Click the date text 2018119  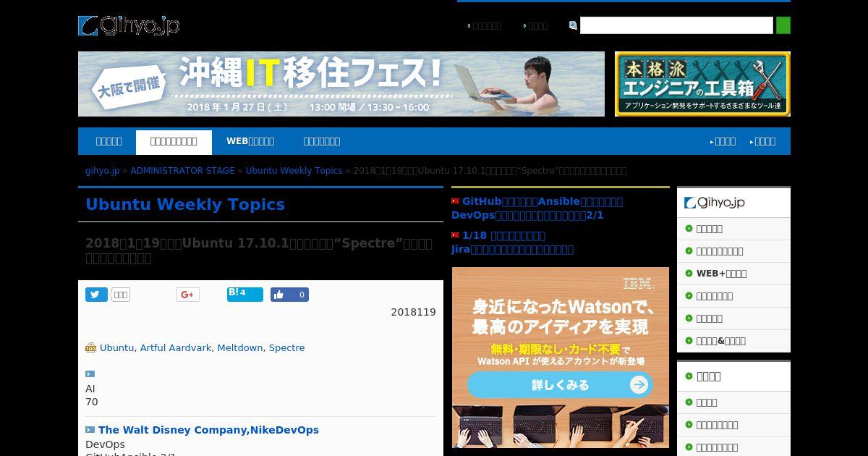pyautogui.click(x=413, y=312)
